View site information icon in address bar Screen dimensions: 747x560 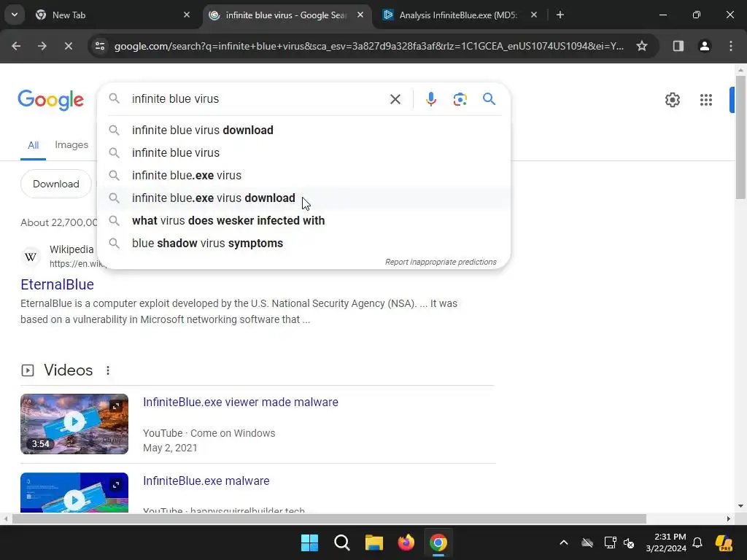point(100,46)
